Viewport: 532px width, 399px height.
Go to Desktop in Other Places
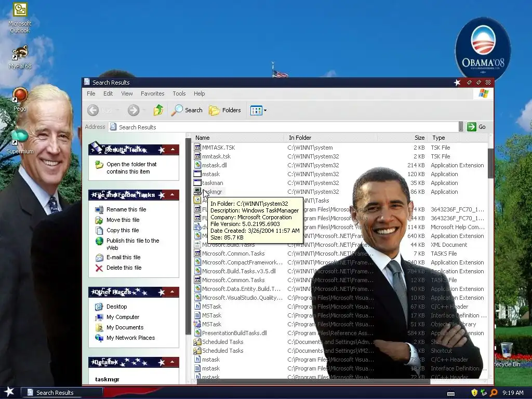point(116,307)
